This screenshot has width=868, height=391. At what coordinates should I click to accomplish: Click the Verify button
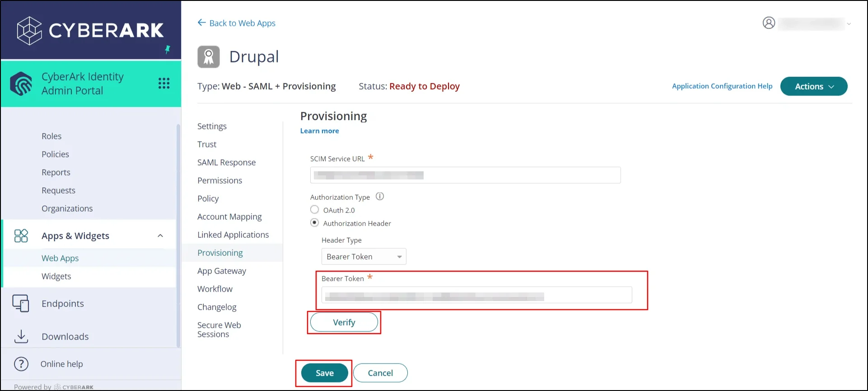pyautogui.click(x=344, y=322)
